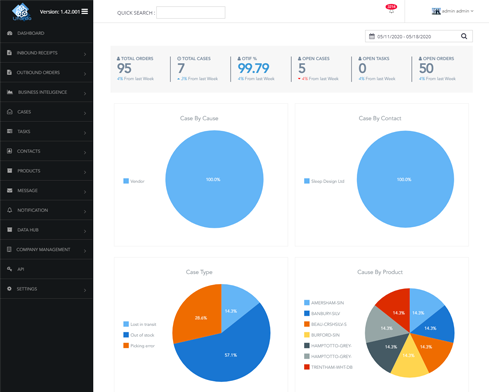Toggle the TRENTHAM-WHT-DB legend swatch
Screen dimensions: 489x392
click(307, 367)
